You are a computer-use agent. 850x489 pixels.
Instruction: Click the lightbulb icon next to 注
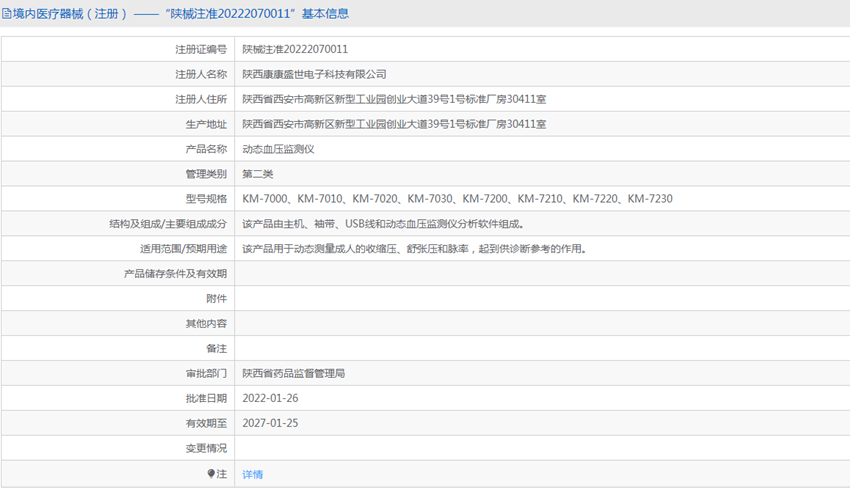point(211,474)
